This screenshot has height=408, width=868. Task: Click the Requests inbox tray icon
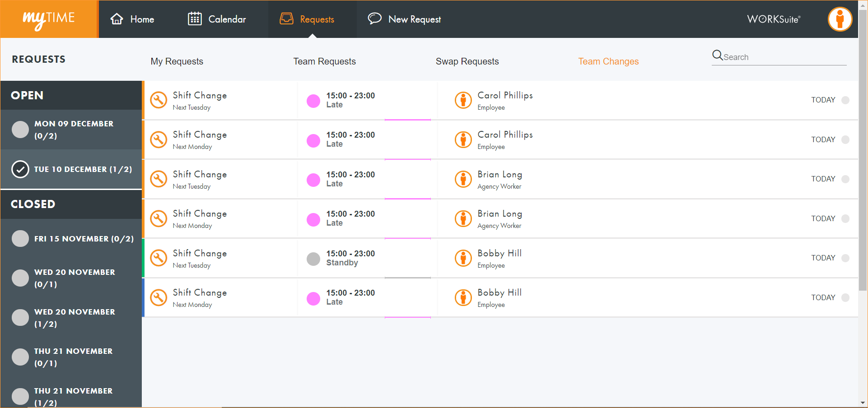286,19
